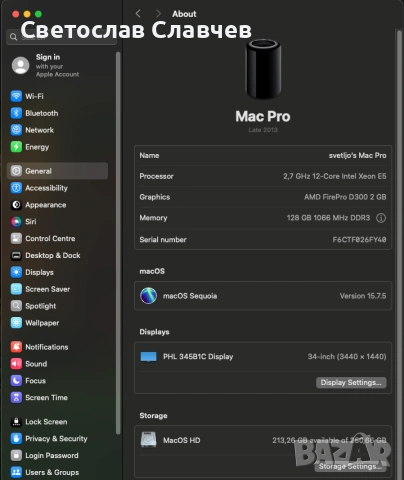The width and height of the screenshot is (404, 480).
Task: Select the Desktop & Dock icon
Action: pyautogui.click(x=16, y=255)
